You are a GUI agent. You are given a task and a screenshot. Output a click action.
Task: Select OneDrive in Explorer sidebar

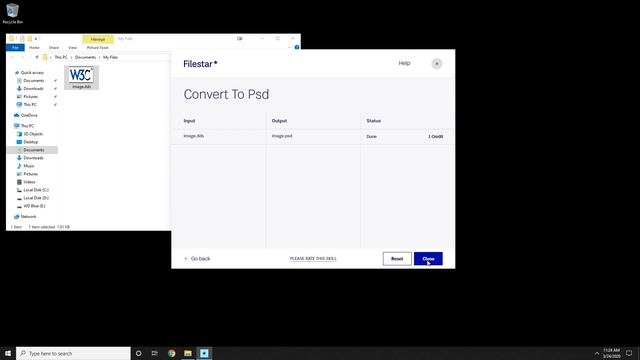pos(29,116)
